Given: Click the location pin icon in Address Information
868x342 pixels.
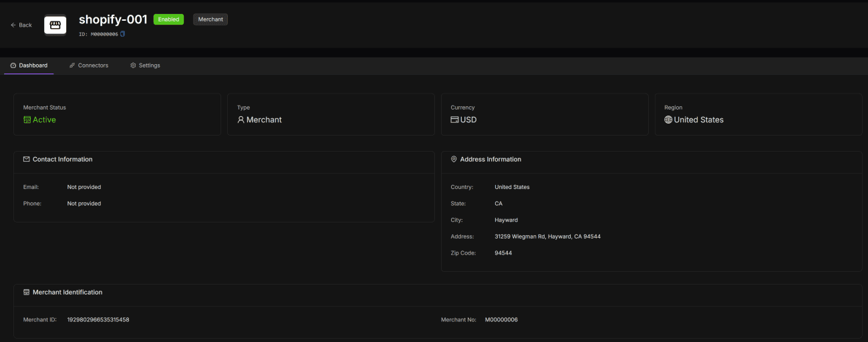Looking at the screenshot, I should pos(454,160).
